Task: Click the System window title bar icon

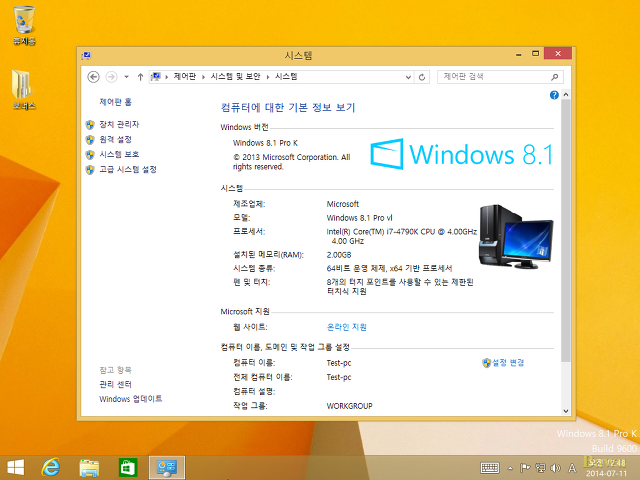Action: coord(86,56)
